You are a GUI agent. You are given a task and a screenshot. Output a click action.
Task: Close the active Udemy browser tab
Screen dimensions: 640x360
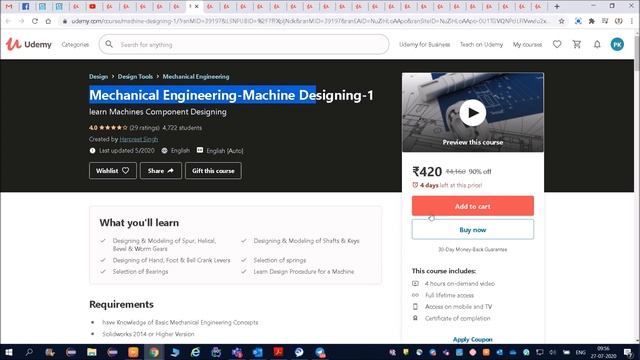coord(197,7)
